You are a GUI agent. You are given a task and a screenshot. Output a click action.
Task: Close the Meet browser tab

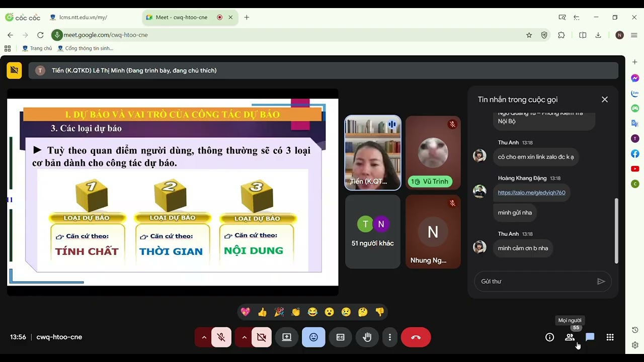[230, 17]
